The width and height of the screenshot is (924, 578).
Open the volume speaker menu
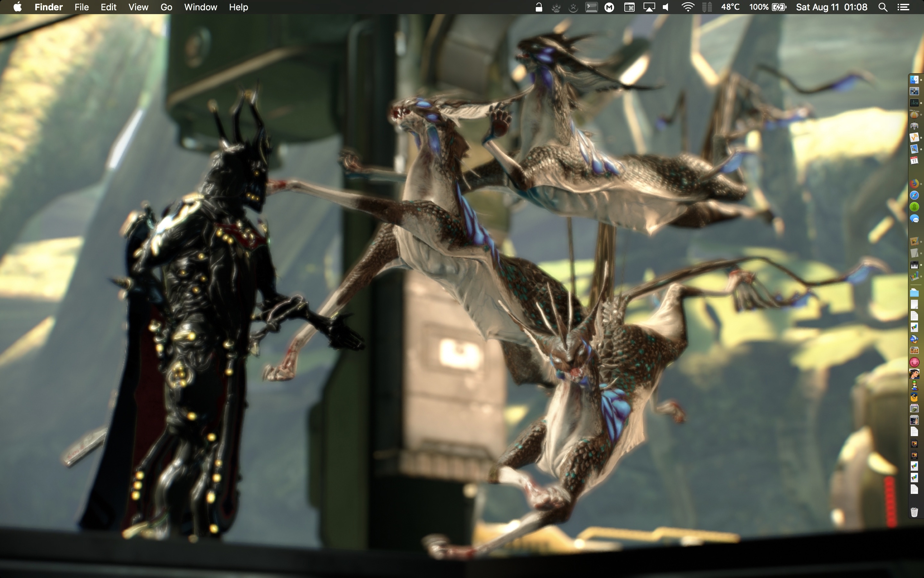click(x=666, y=7)
